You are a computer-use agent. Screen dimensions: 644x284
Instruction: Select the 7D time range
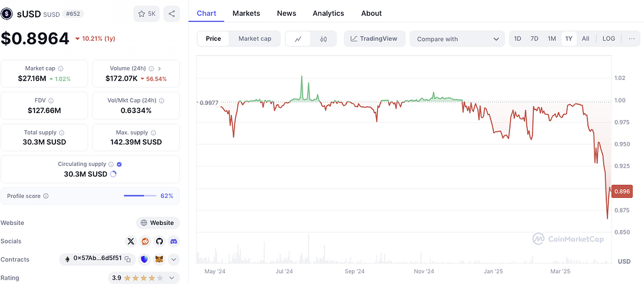pos(534,38)
